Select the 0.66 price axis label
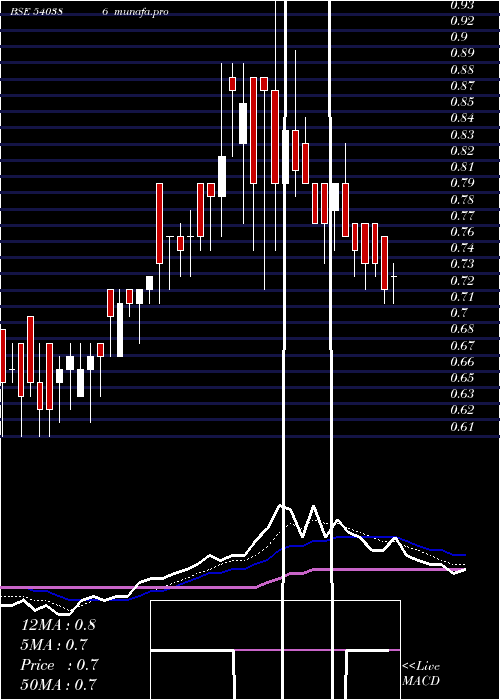This screenshot has width=500, height=700. (x=462, y=361)
